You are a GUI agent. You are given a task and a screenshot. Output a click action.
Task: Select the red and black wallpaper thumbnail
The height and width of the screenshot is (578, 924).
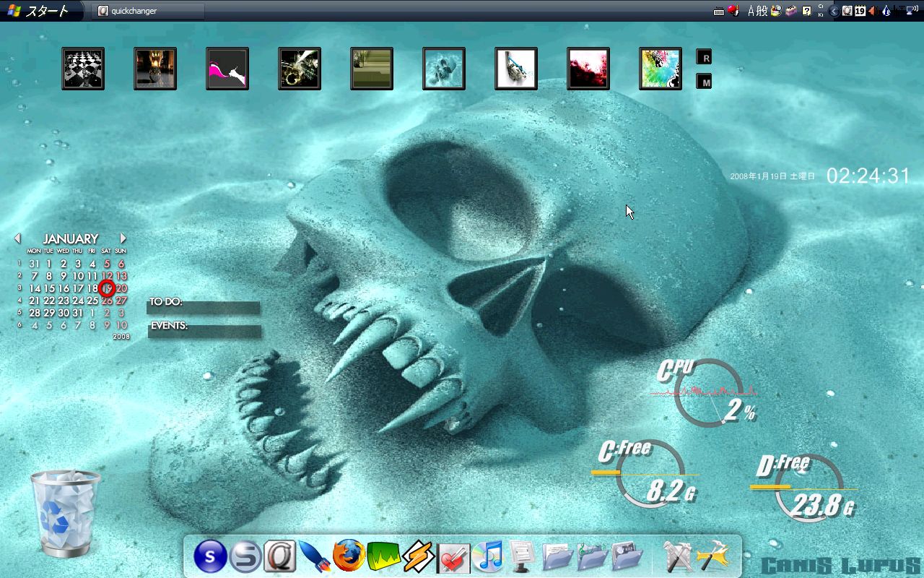(588, 69)
